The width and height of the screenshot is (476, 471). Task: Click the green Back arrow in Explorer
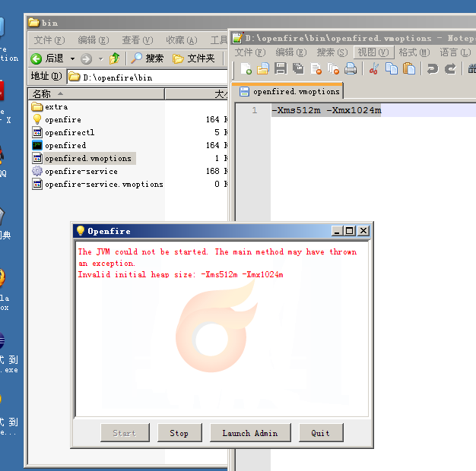pos(36,58)
